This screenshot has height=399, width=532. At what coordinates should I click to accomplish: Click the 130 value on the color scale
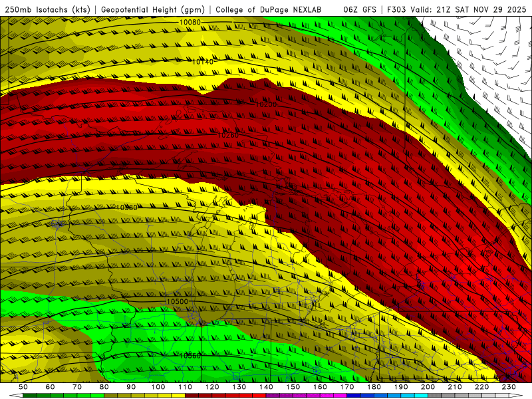tap(239, 387)
